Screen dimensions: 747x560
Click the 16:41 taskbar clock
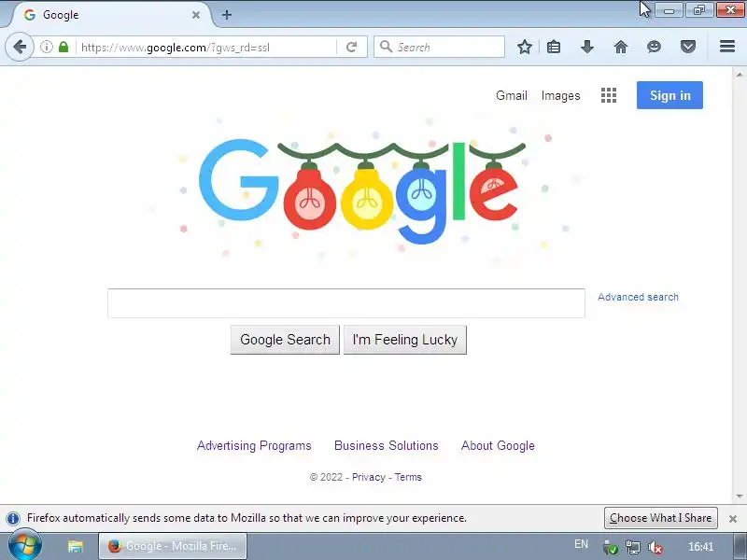701,547
